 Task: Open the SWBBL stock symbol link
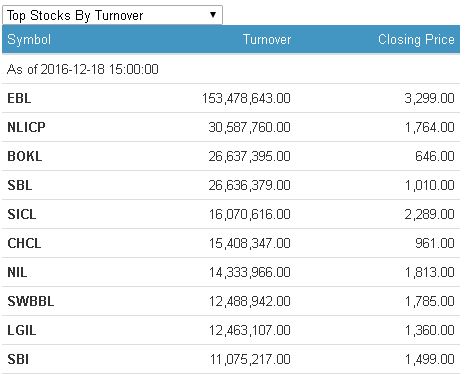(30, 301)
